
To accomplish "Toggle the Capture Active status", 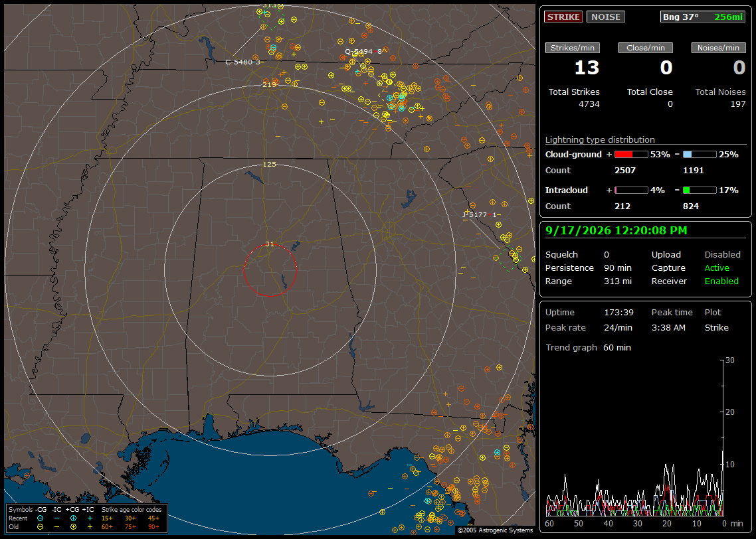I will point(716,268).
